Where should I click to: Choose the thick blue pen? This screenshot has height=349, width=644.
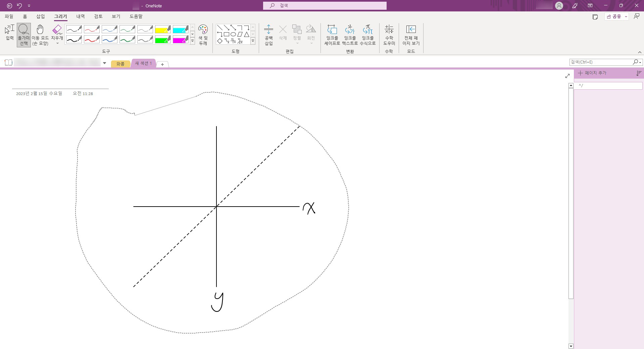click(109, 40)
